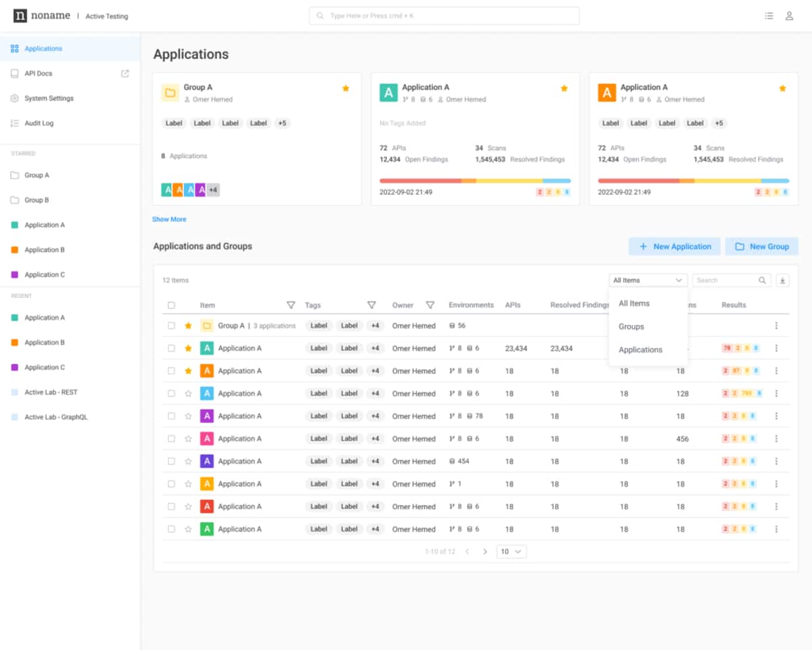Toggle the select-all checkbox in table header
The height and width of the screenshot is (650, 812).
(x=171, y=305)
